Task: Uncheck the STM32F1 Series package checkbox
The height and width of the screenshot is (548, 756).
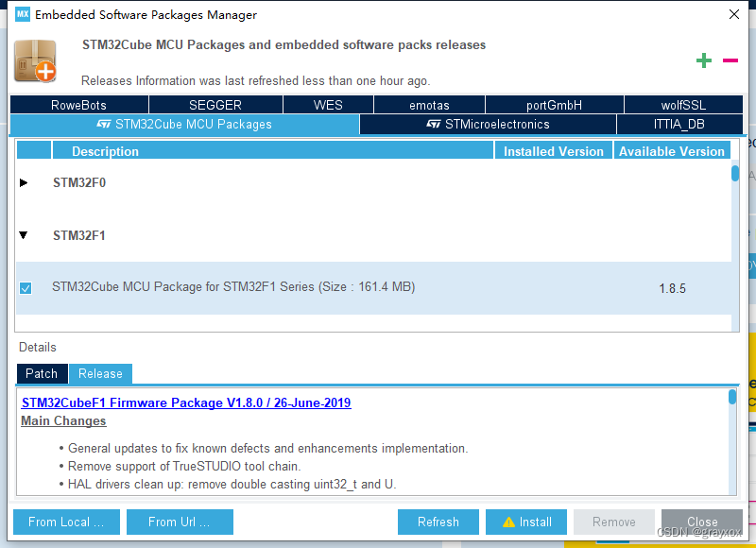Action: [26, 288]
